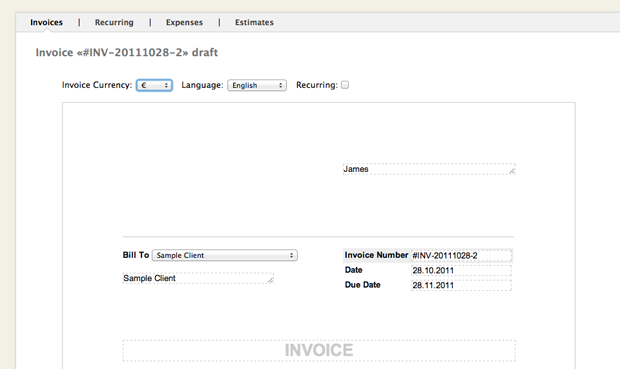The height and width of the screenshot is (369, 620).
Task: Click resize grip of Sample Client textarea
Action: [x=270, y=280]
